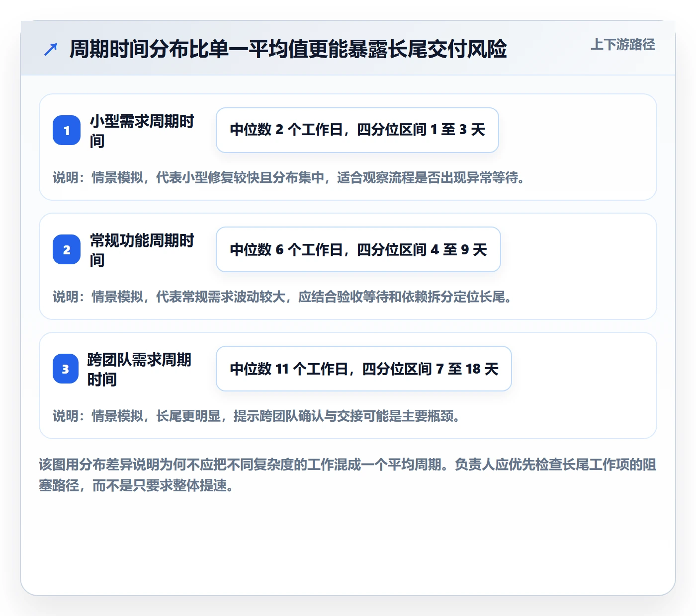Click the summary paragraph starting 该图用分布差异
Screen dimensions: 696x616
point(348,475)
